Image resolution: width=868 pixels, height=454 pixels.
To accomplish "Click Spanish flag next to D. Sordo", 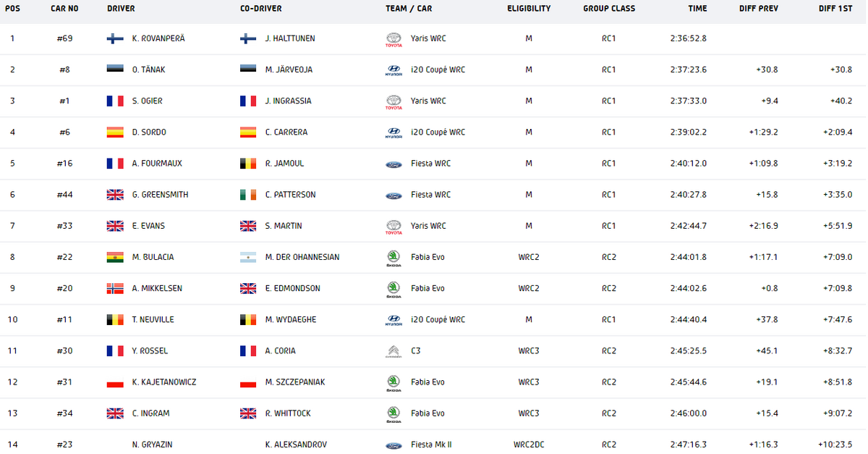I will [115, 132].
